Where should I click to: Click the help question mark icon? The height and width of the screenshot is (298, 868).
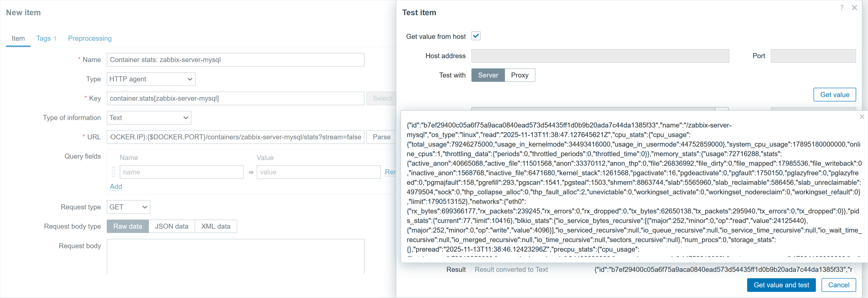842,8
